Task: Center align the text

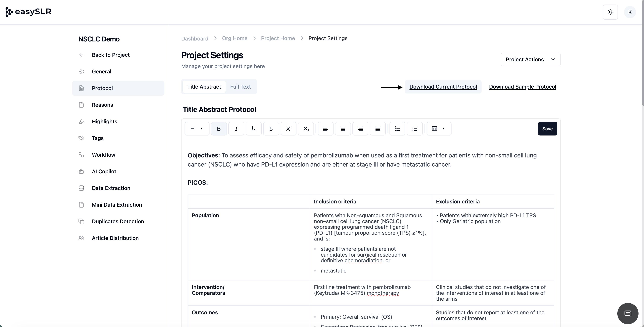Action: tap(343, 129)
